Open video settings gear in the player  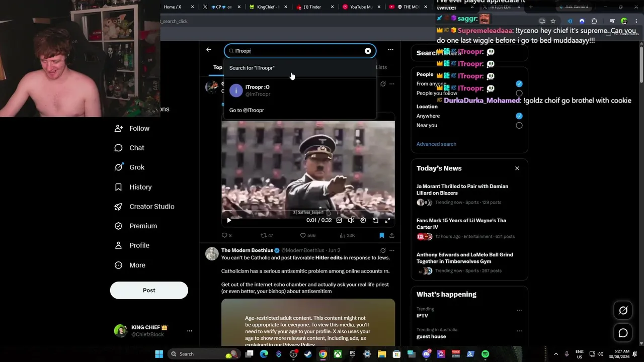363,220
